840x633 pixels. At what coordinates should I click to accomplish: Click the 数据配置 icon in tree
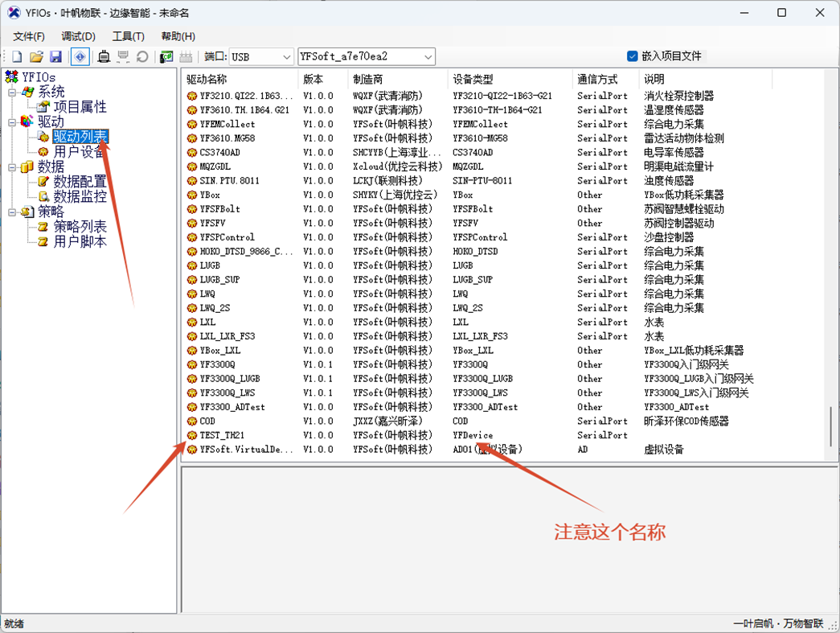[x=43, y=182]
